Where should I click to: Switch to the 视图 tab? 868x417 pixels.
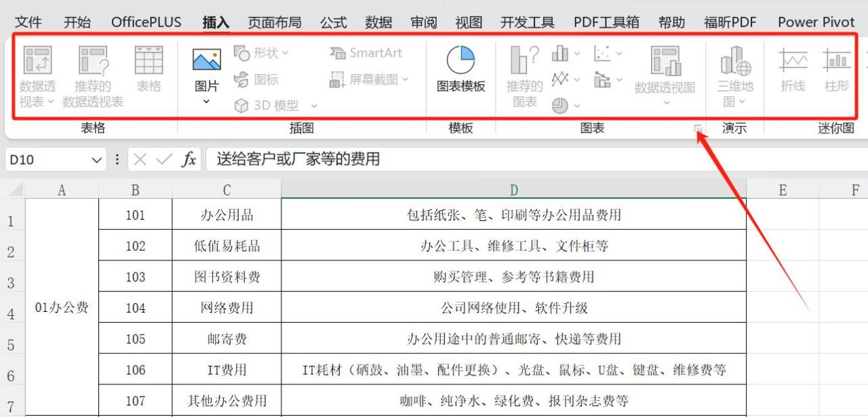(x=469, y=22)
